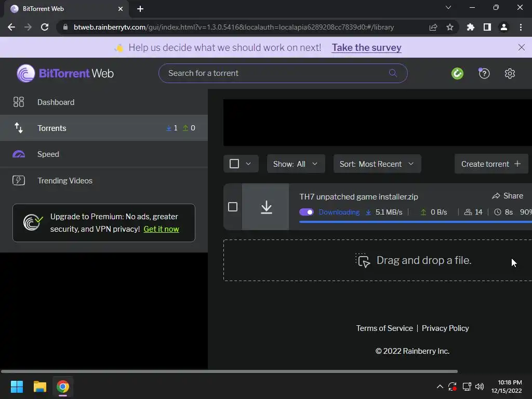Select the Torrents sidebar item
The width and height of the screenshot is (532, 399).
[104, 128]
